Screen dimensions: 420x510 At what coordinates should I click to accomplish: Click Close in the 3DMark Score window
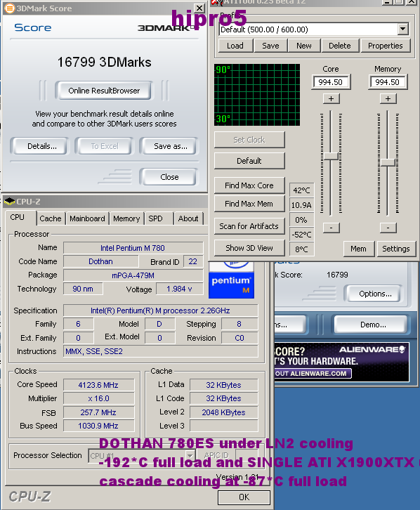coord(169,177)
